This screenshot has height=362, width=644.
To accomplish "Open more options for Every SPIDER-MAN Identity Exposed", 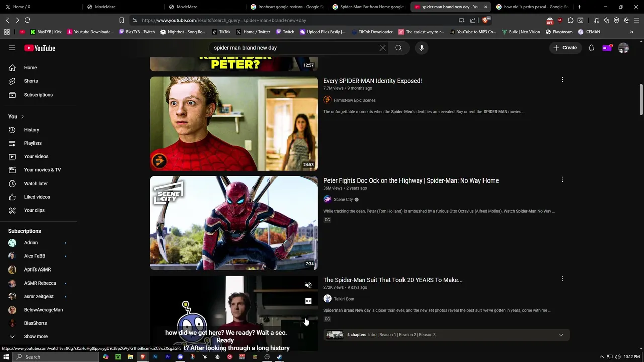I will (562, 80).
